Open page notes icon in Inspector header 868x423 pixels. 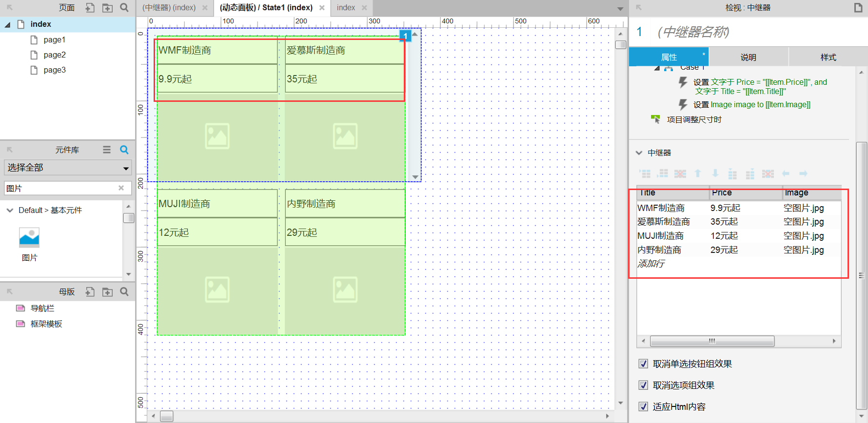[858, 7]
